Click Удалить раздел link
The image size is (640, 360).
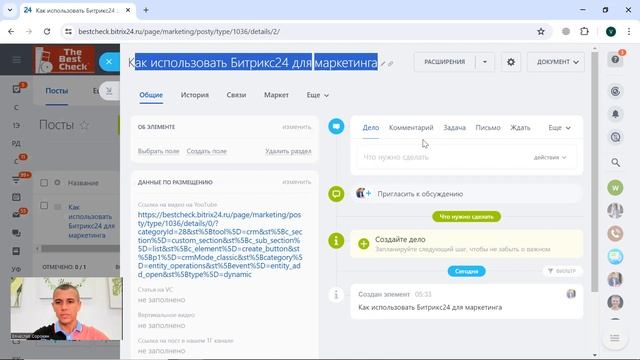coord(288,151)
